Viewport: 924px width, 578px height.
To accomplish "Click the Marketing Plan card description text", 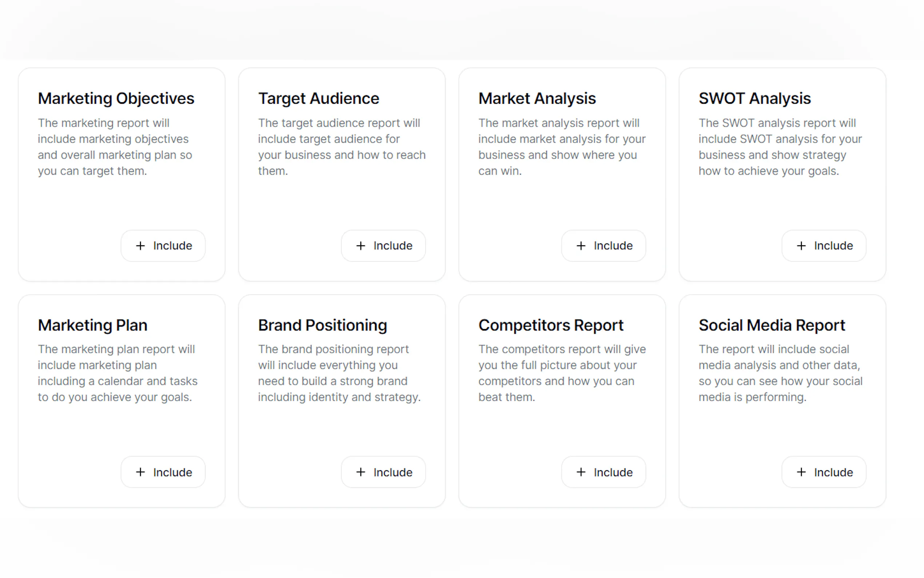I will coord(117,373).
